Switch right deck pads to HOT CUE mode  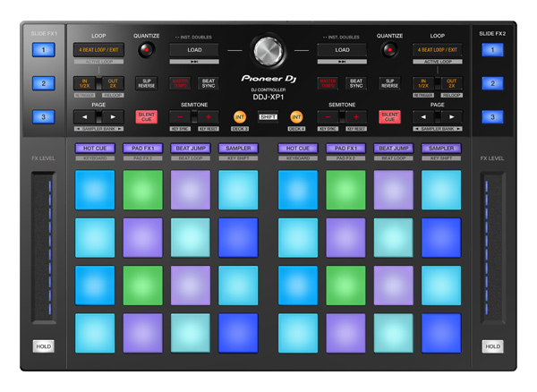[x=298, y=149]
